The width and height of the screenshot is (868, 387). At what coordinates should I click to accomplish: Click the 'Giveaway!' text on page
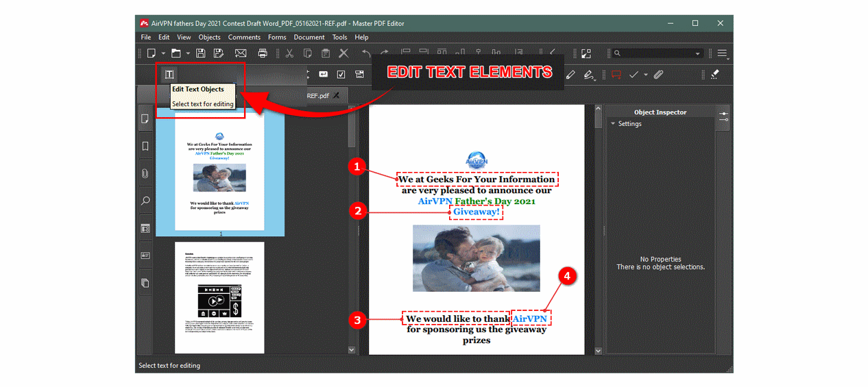tap(477, 212)
